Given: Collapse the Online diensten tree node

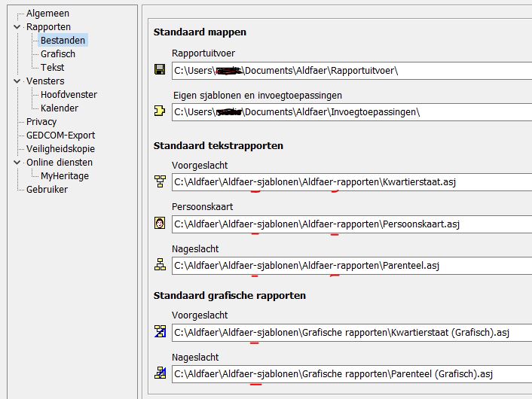Looking at the screenshot, I should pos(17,163).
